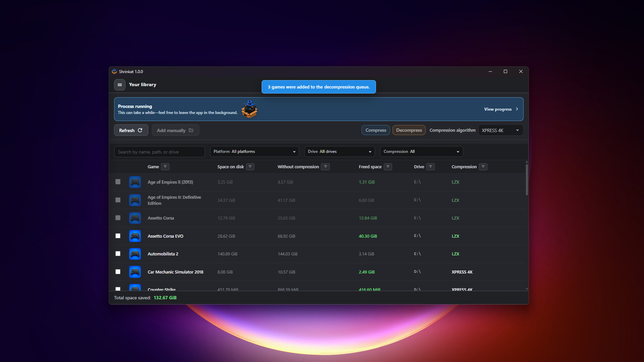644x362 pixels.
Task: Click the Automobilista 2 game icon
Action: [x=135, y=254]
